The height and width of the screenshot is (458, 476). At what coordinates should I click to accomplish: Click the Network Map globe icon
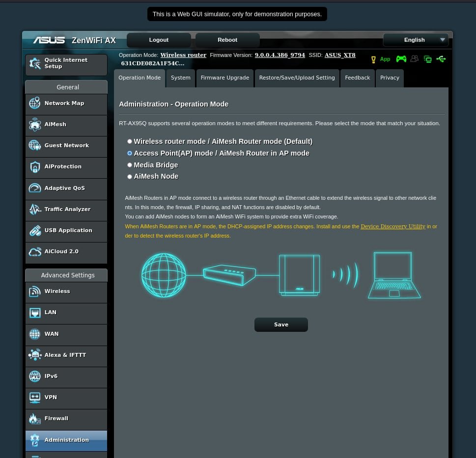(34, 103)
